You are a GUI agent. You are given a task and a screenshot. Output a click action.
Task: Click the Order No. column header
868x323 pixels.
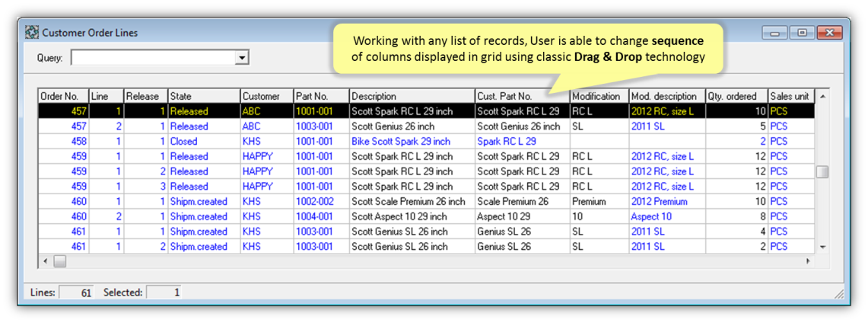point(63,97)
